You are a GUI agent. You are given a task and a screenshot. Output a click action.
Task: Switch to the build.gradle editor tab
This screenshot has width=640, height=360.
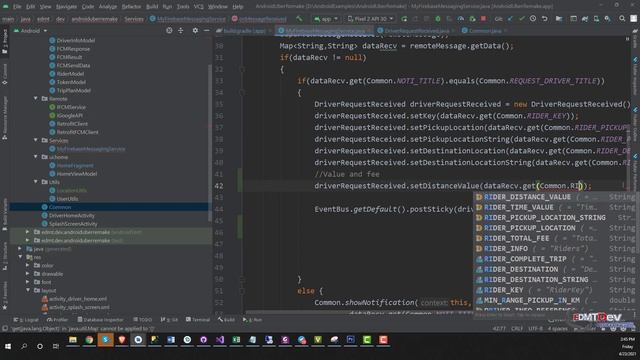pos(244,31)
